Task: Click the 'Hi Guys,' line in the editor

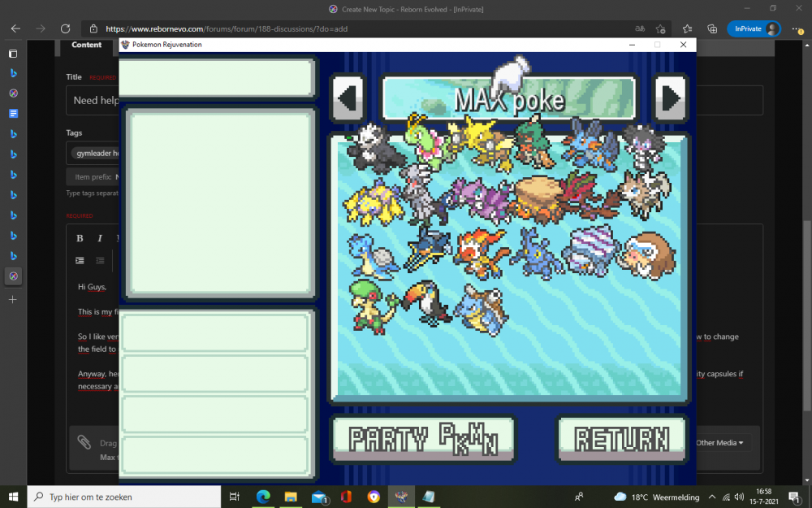Action: pos(93,287)
